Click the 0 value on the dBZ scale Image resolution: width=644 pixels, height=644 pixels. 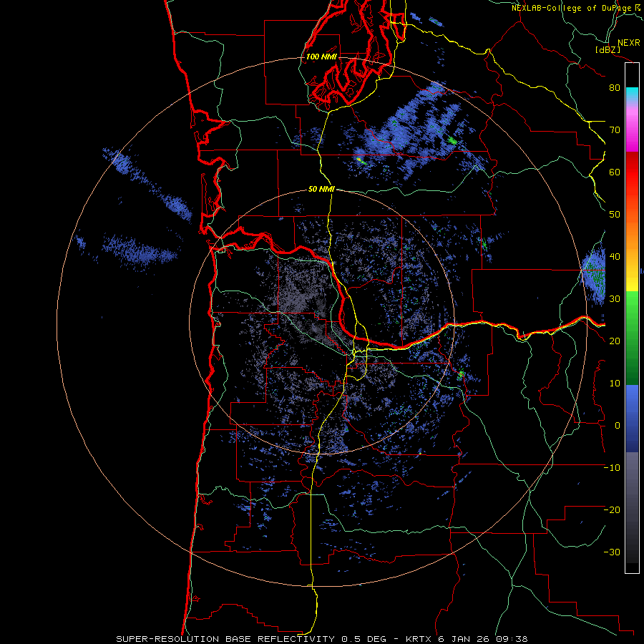pyautogui.click(x=618, y=426)
